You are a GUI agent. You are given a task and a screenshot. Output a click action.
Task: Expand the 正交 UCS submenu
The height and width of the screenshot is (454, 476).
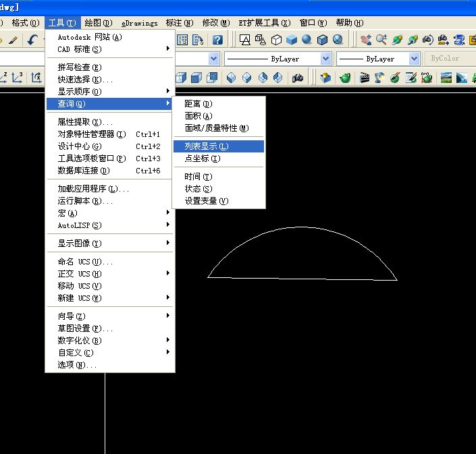[x=109, y=274]
